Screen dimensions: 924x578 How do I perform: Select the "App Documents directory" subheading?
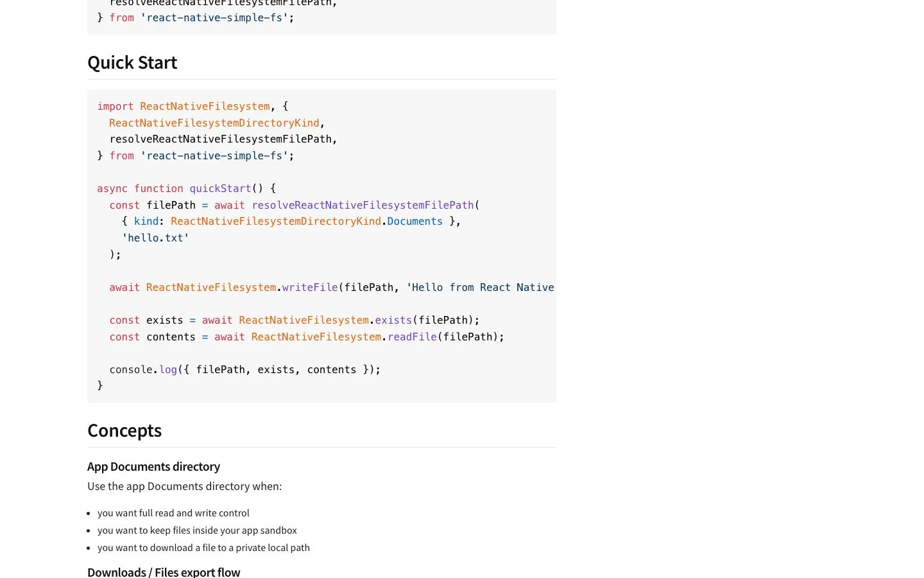[x=153, y=466]
